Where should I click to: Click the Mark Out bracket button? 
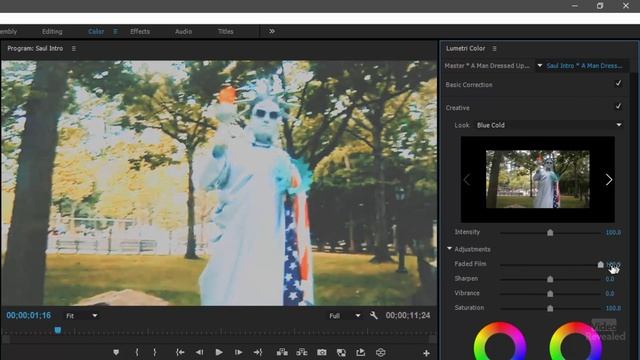coord(155,352)
